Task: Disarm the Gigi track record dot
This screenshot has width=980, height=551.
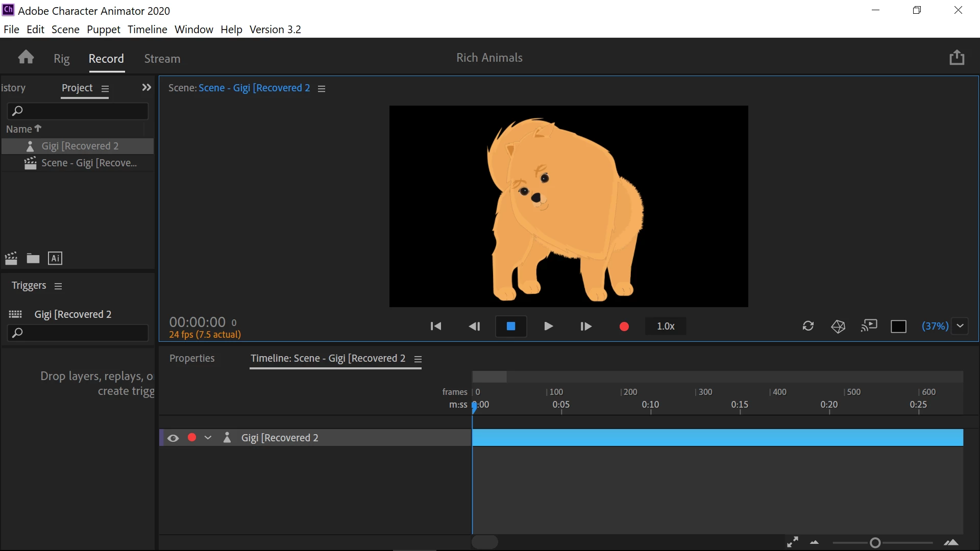Action: click(x=192, y=438)
